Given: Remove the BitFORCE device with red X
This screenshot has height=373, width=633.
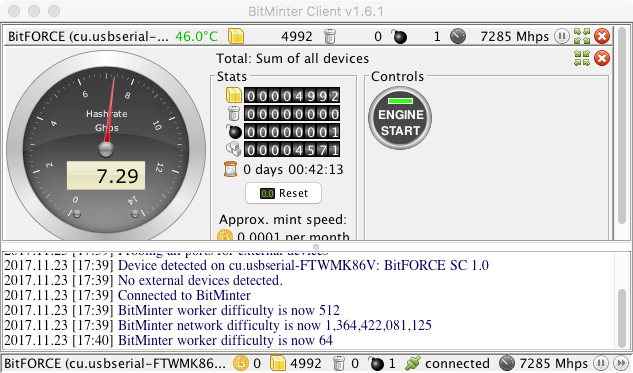Looking at the screenshot, I should pyautogui.click(x=602, y=36).
